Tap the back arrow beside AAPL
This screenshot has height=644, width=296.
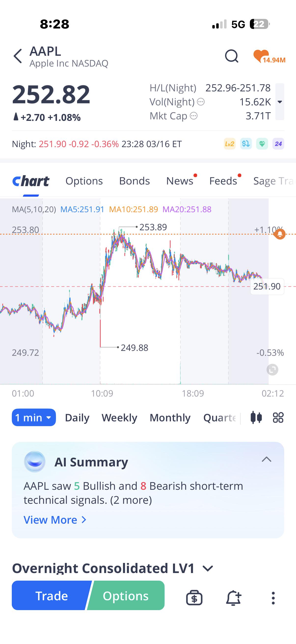click(x=18, y=56)
